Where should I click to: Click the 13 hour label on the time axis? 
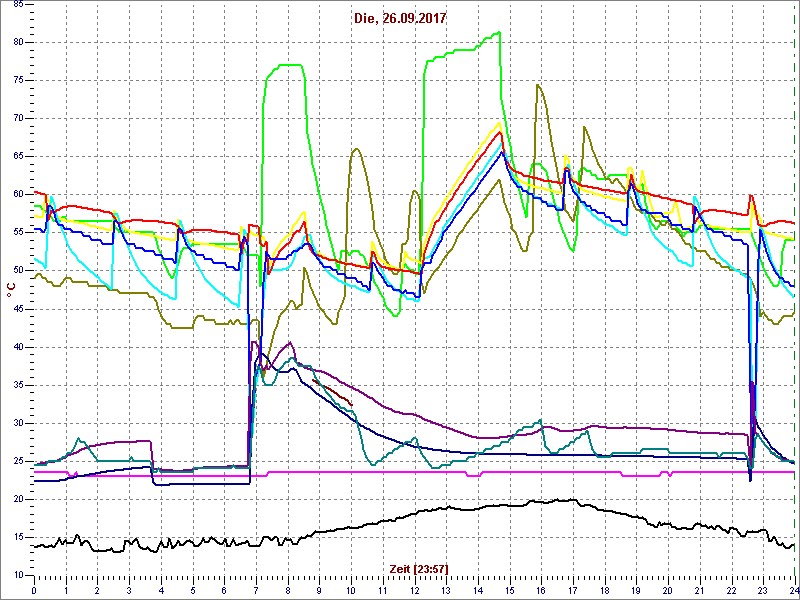pos(446,591)
